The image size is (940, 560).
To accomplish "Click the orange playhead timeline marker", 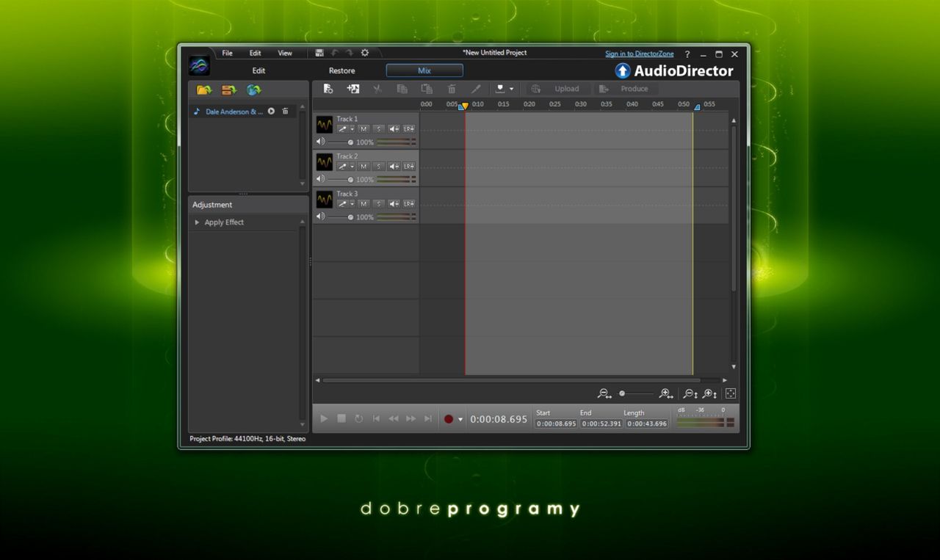I will pyautogui.click(x=465, y=106).
